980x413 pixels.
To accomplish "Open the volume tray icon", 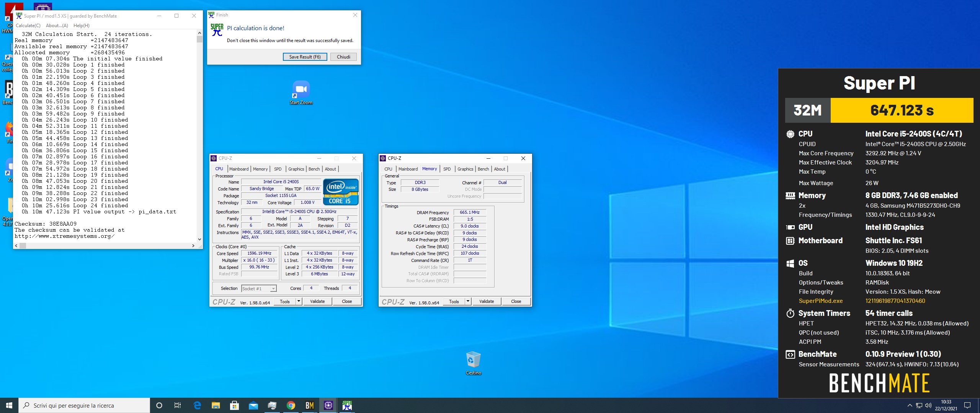I will tap(928, 405).
